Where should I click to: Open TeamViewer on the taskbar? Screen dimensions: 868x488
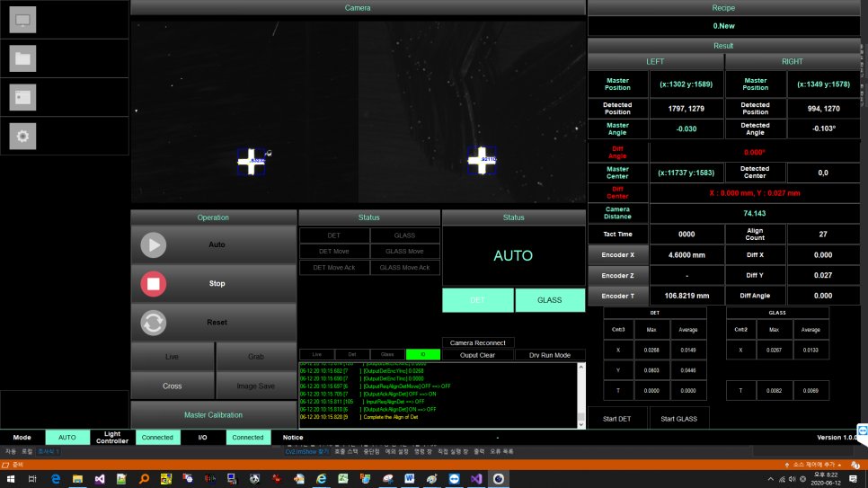[x=454, y=479]
